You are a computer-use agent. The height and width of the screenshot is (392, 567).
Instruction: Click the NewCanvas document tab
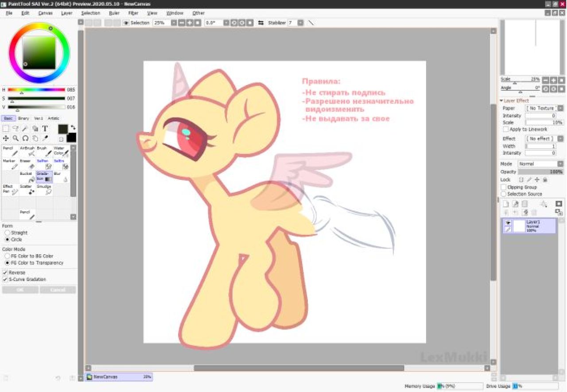[119, 377]
